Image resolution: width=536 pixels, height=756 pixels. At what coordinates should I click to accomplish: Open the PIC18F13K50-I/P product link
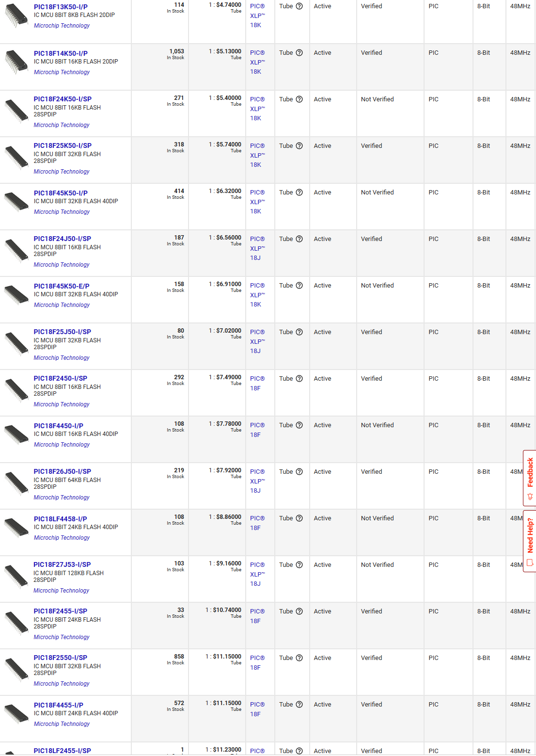[x=61, y=7]
